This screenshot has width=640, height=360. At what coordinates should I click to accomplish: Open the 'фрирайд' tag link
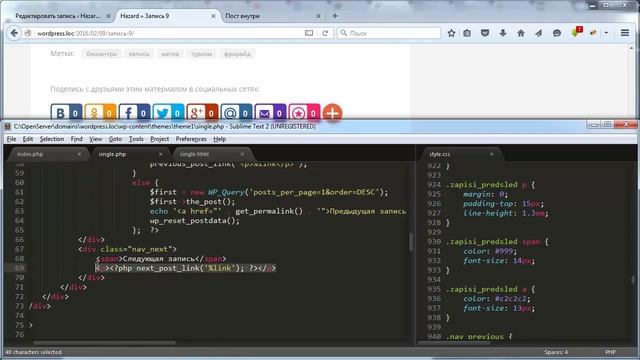tap(237, 54)
